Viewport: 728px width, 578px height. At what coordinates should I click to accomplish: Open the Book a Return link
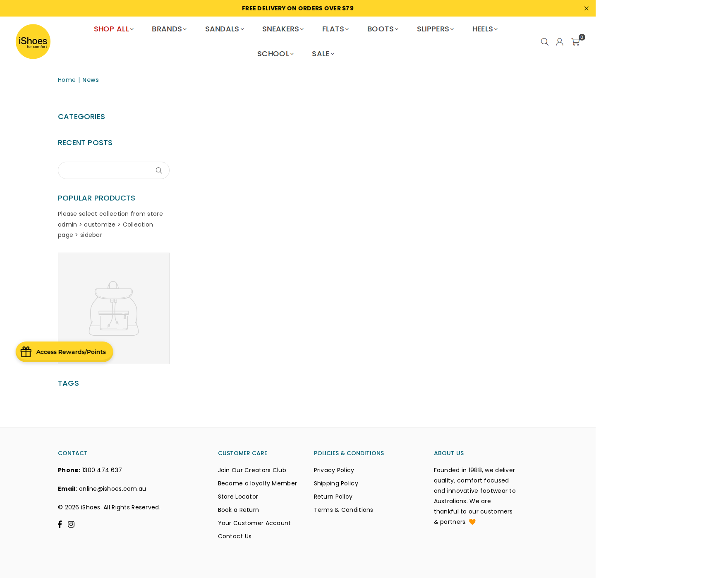(x=238, y=510)
